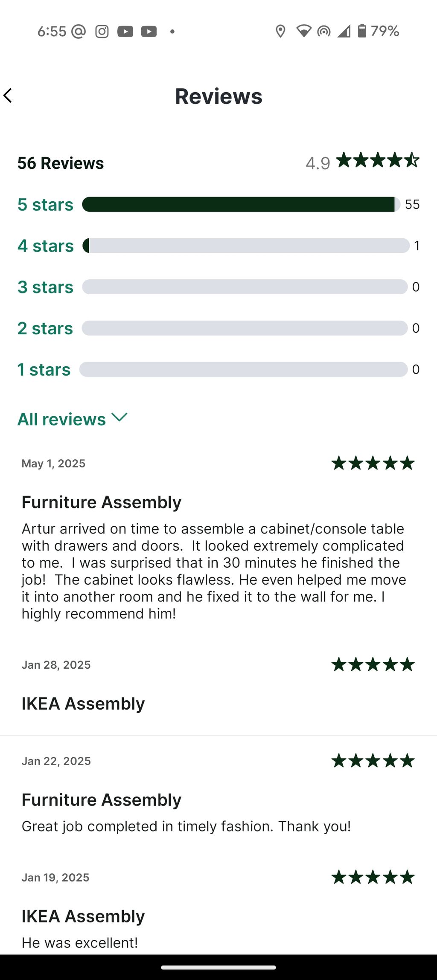Viewport: 437px width, 980px height.
Task: Click the chevron next to All reviews
Action: pyautogui.click(x=119, y=418)
